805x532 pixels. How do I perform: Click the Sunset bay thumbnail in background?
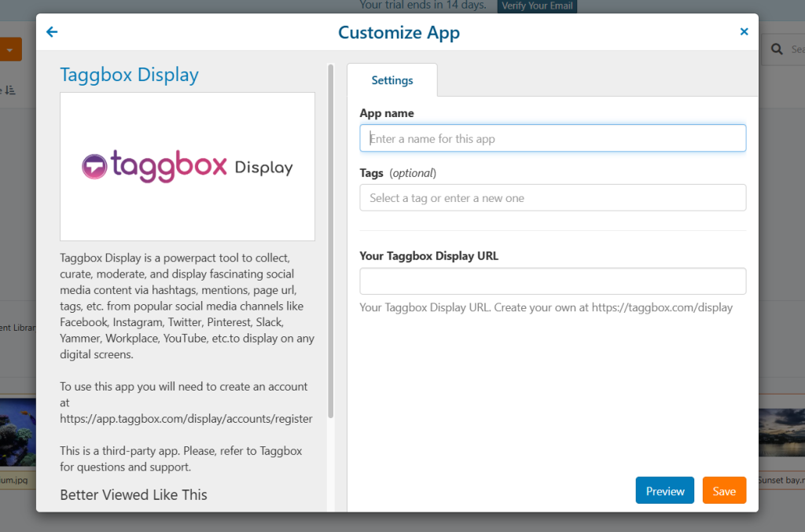pos(781,432)
